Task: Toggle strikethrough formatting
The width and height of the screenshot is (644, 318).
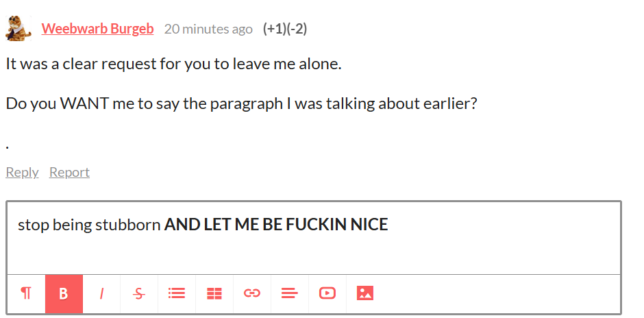Action: 139,294
